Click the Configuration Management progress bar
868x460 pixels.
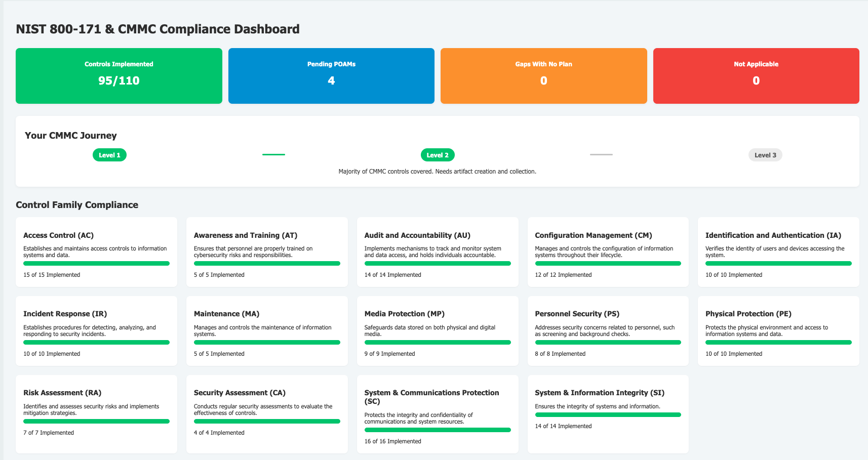point(608,263)
